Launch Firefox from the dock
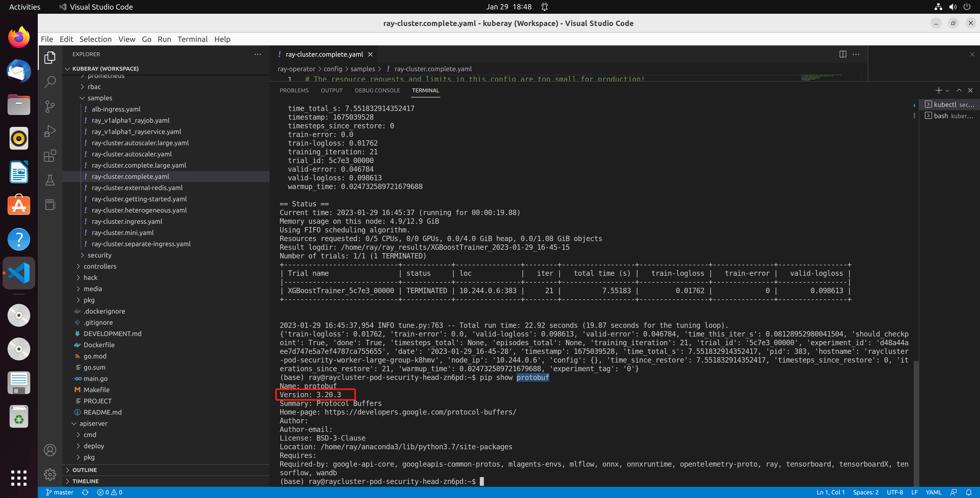Screen dimensions: 980x498 click(x=19, y=37)
